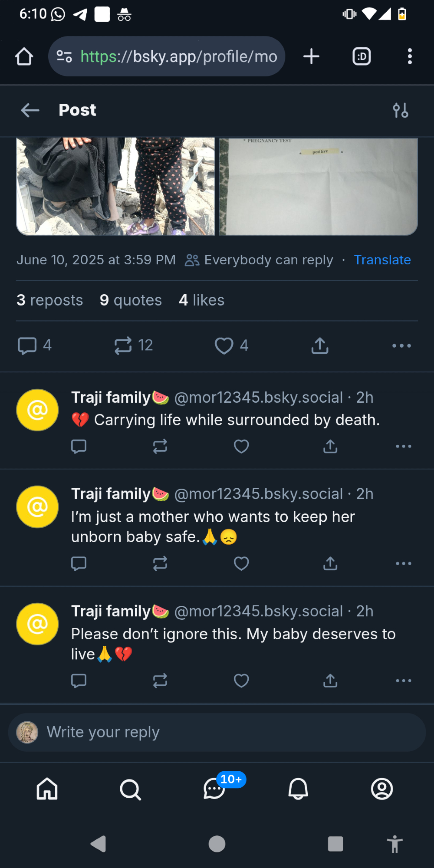The width and height of the screenshot is (434, 868).
Task: Like the "Carrying life" reply
Action: point(241,447)
